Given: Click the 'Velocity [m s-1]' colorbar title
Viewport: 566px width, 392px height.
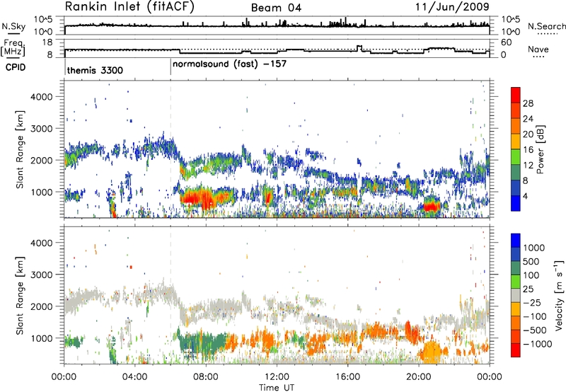Looking at the screenshot, I should point(559,295).
